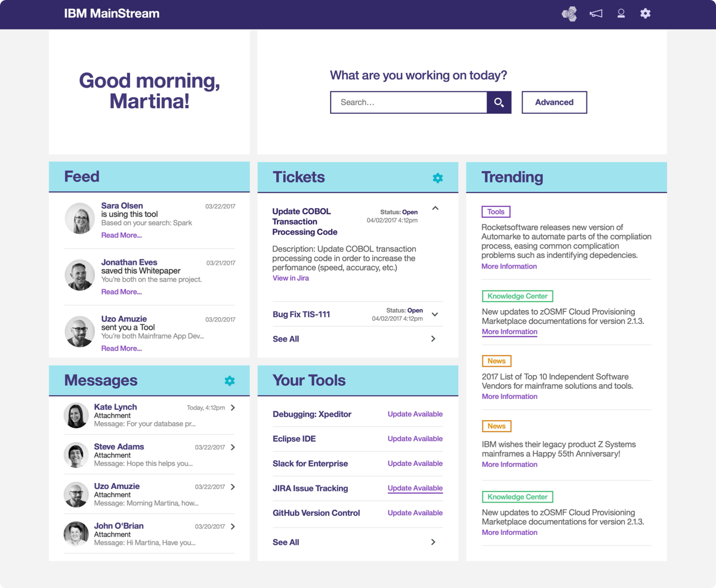Update Slack for Enterprise tool
This screenshot has width=716, height=588.
click(415, 463)
